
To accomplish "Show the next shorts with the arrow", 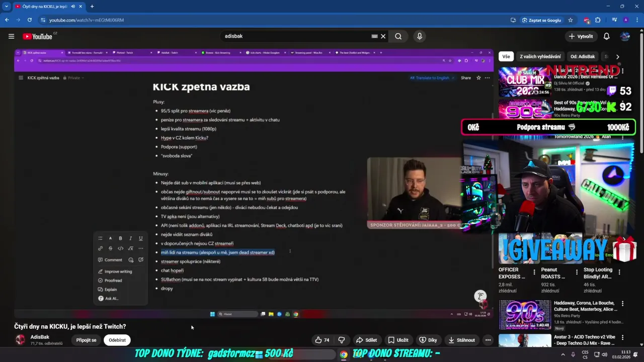I will (624, 239).
